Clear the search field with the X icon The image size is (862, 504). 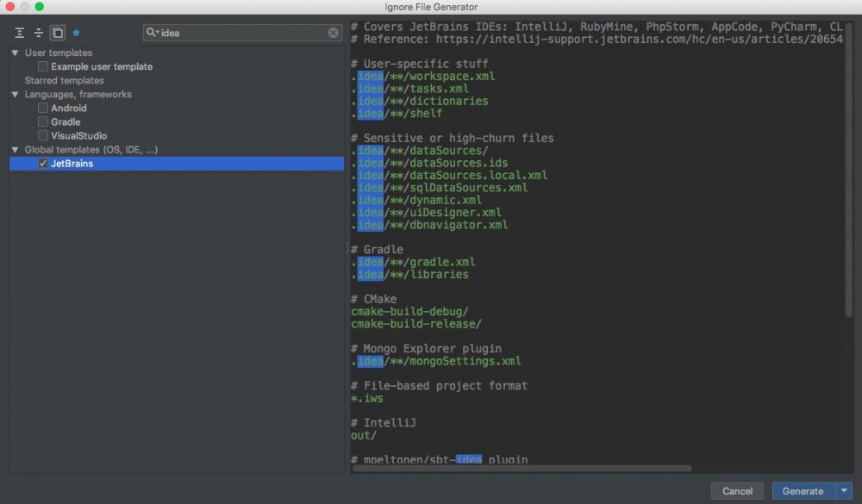(334, 32)
